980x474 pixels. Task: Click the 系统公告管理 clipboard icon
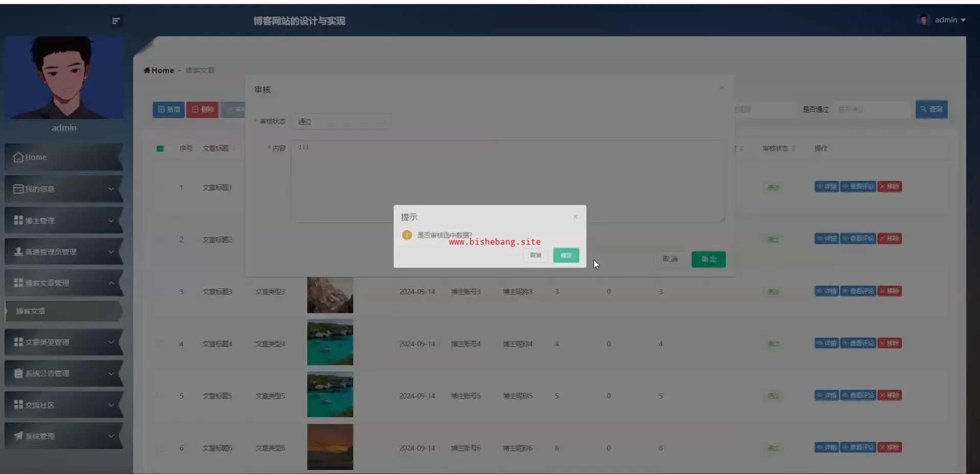click(18, 373)
